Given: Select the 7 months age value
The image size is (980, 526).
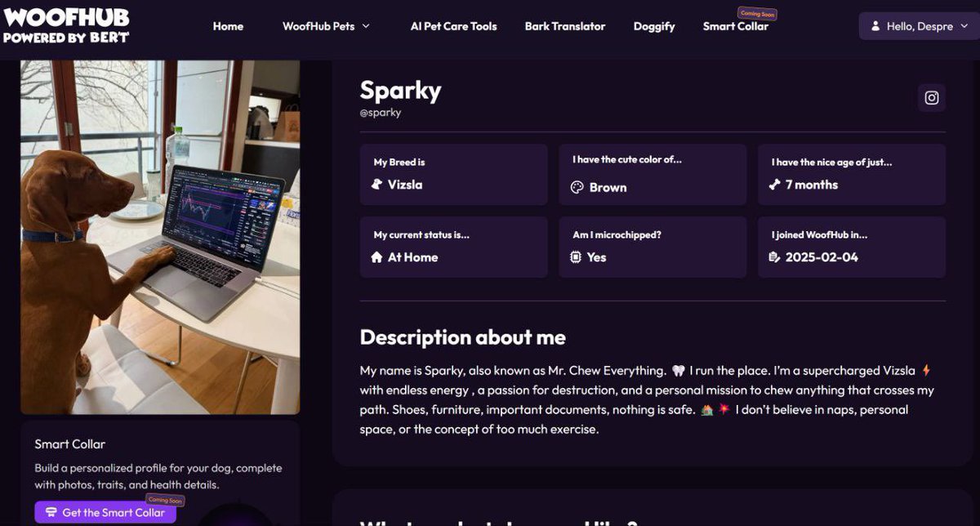Looking at the screenshot, I should coord(812,185).
